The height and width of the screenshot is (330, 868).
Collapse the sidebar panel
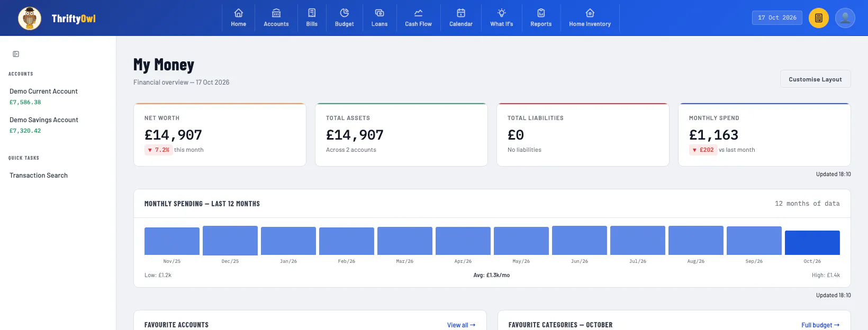[x=16, y=54]
